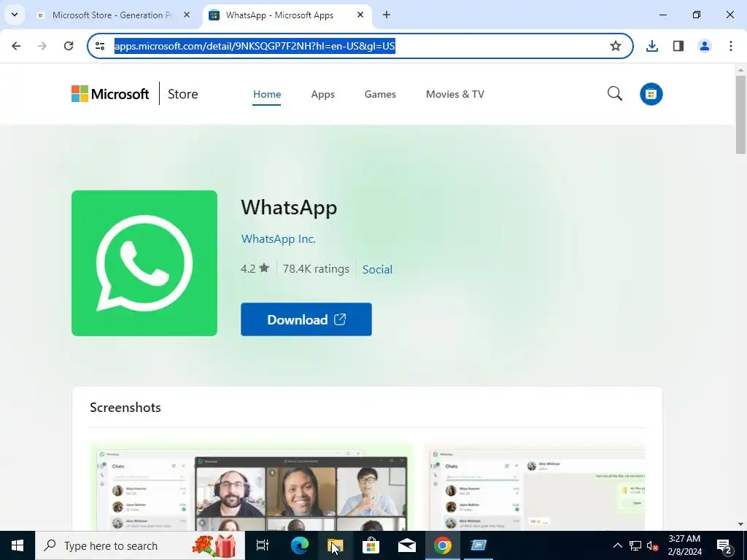Click the store search magnifier icon
The width and height of the screenshot is (747, 560).
click(615, 93)
